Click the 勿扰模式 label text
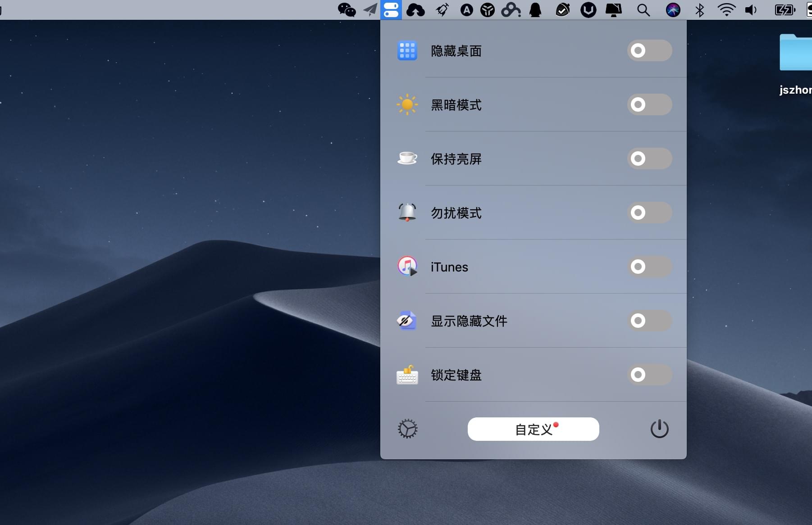 coord(456,213)
